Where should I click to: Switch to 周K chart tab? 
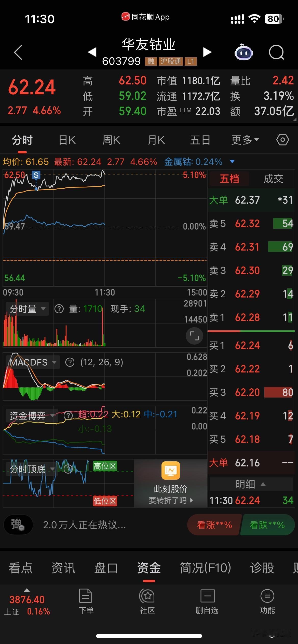coord(111,140)
